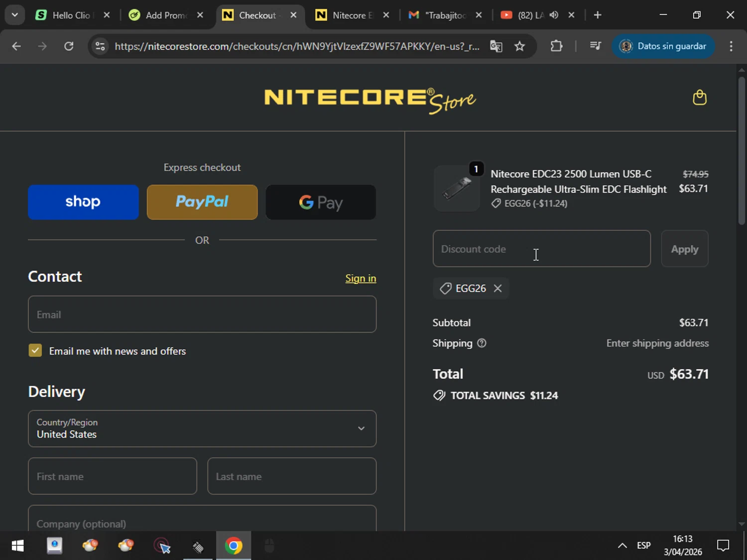The image size is (747, 560).
Task: Uncheck Email me with news and offers
Action: (x=35, y=350)
